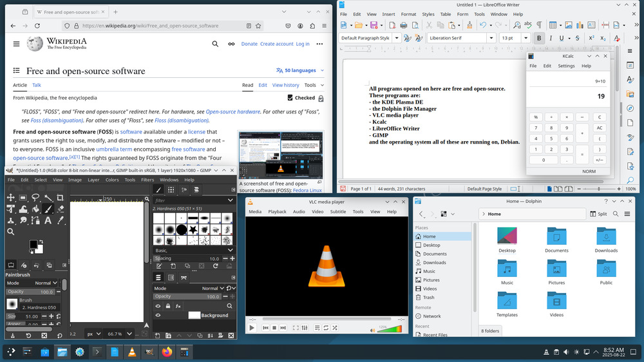Open Firefox from the taskbar

click(167, 352)
